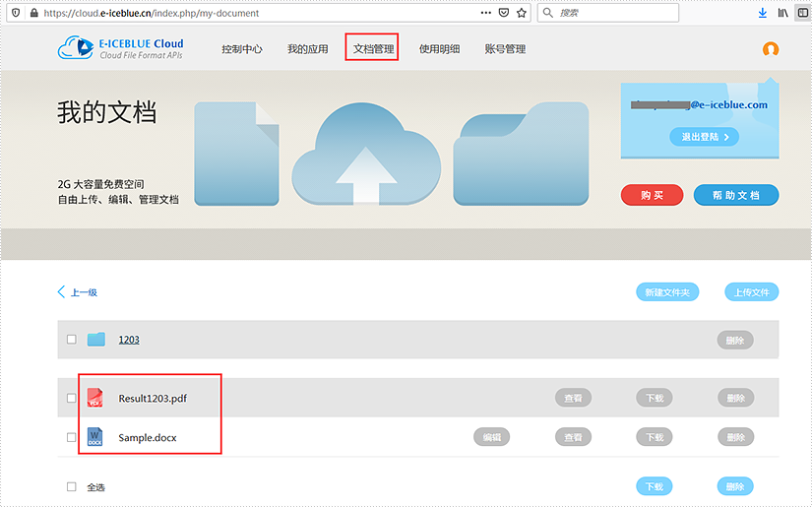Open the 1203 folder icon
This screenshot has width=812, height=507.
coord(96,340)
